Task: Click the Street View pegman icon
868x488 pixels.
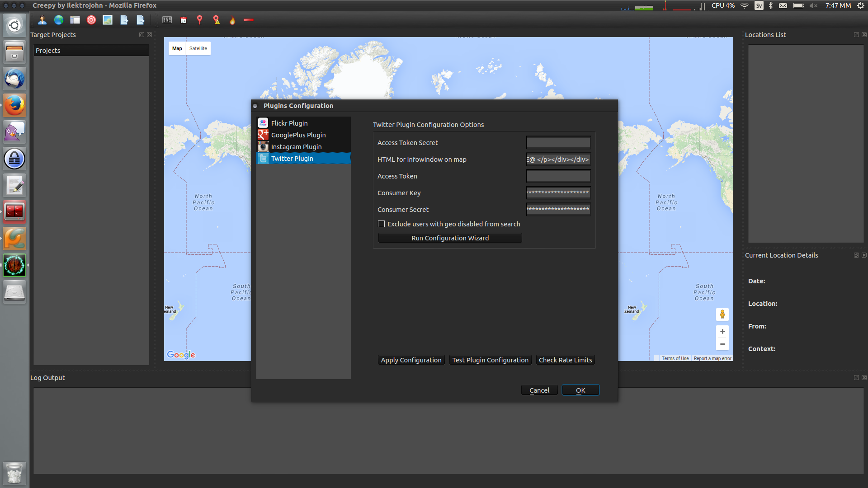Action: pyautogui.click(x=722, y=314)
